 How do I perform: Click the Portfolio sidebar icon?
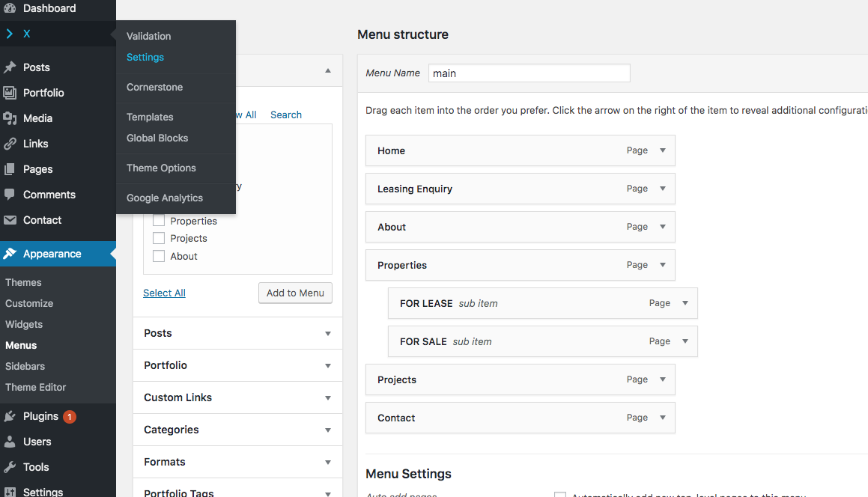(10, 92)
